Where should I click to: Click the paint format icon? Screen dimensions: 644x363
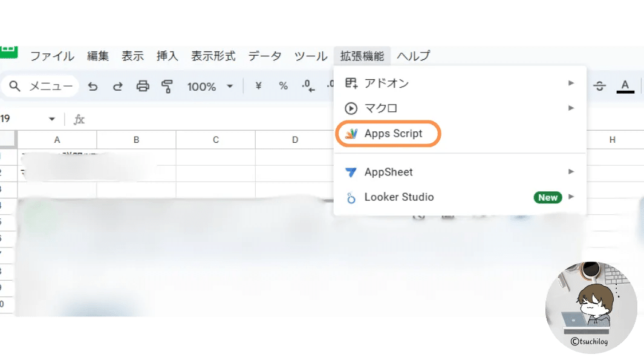point(167,87)
